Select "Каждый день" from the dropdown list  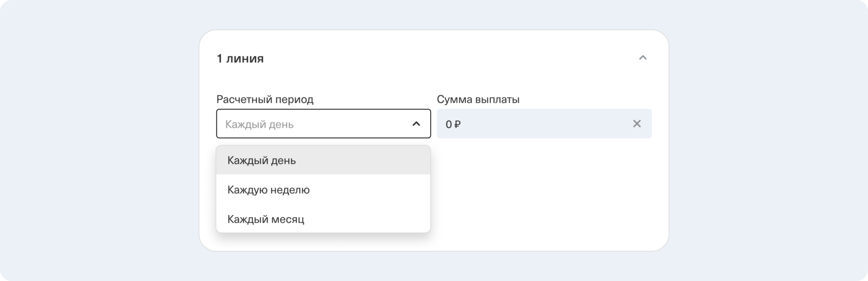(x=261, y=160)
